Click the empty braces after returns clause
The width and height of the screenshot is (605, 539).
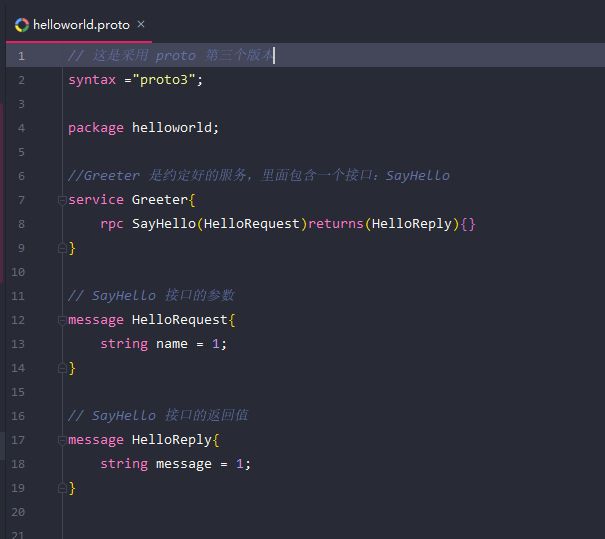coord(468,224)
